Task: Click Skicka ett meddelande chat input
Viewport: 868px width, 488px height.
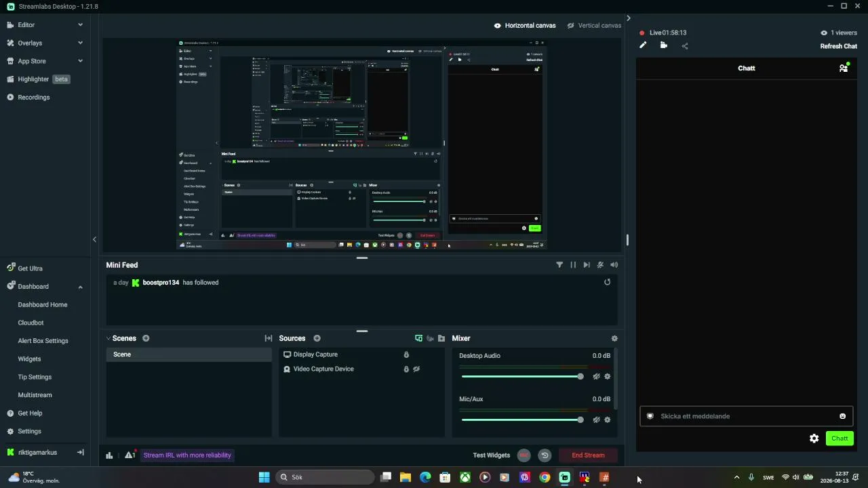Action: tap(746, 416)
